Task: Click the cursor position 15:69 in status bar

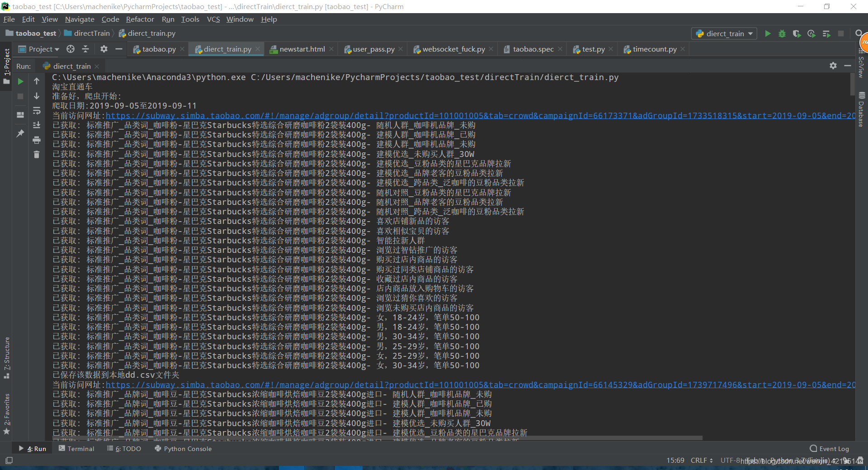Action: (675, 461)
